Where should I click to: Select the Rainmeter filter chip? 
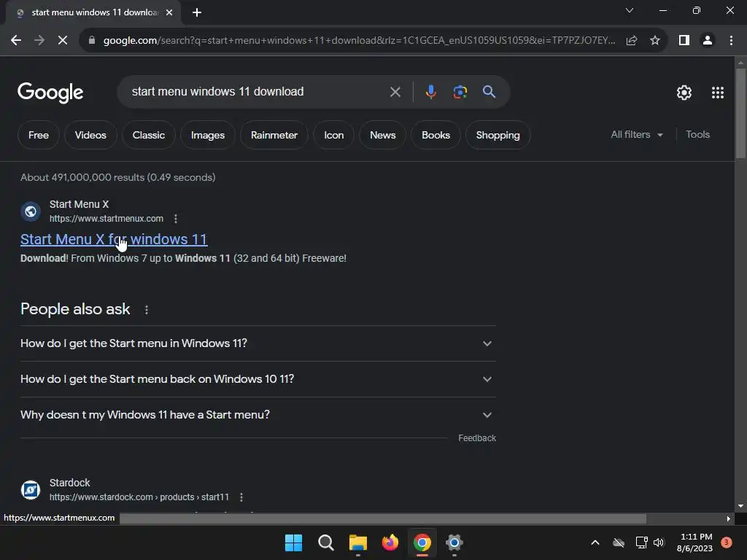click(x=274, y=135)
